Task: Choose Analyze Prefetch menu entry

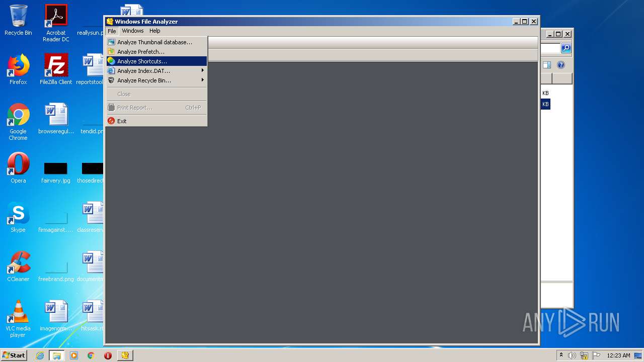Action: [156, 52]
